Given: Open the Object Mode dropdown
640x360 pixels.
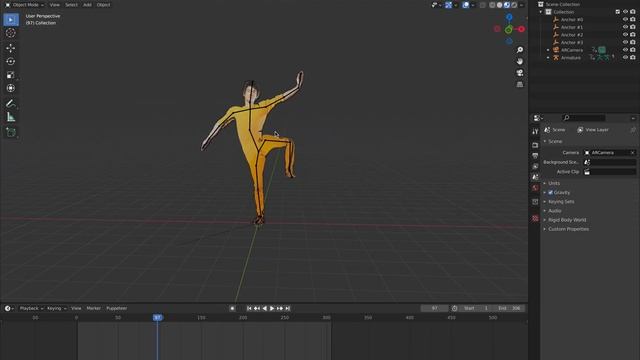Looking at the screenshot, I should 24,5.
